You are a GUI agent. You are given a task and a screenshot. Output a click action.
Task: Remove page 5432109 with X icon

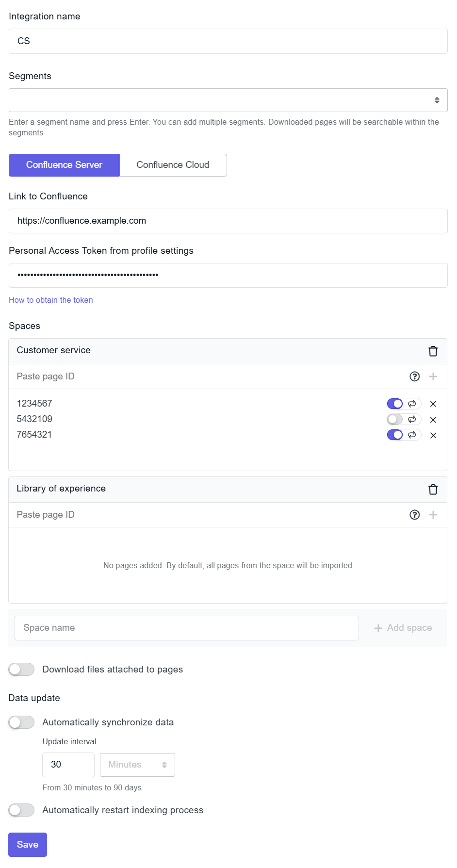pyautogui.click(x=433, y=420)
